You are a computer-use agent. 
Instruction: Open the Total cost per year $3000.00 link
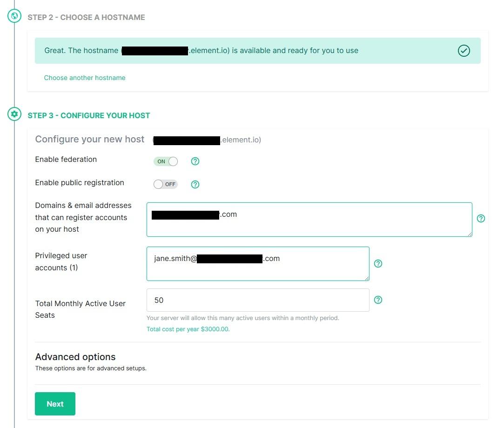(188, 328)
